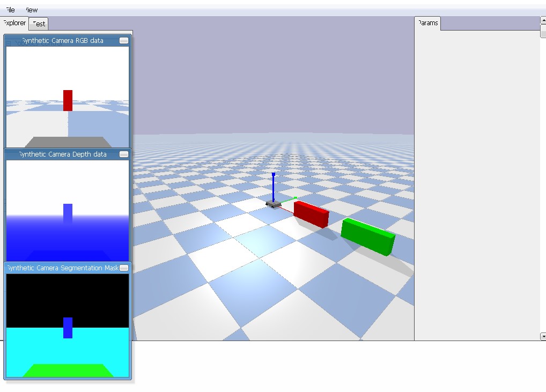This screenshot has height=392, width=546.
Task: Open the File menu
Action: (9, 10)
